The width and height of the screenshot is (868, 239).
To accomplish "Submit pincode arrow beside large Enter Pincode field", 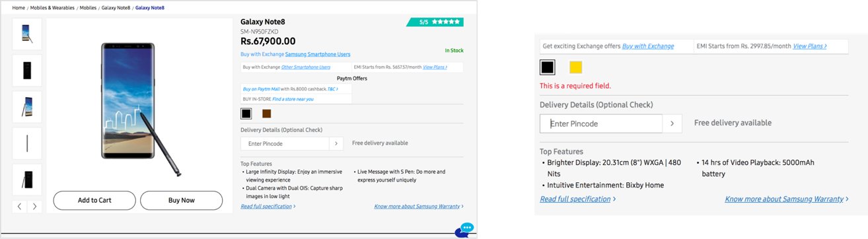I will 672,123.
